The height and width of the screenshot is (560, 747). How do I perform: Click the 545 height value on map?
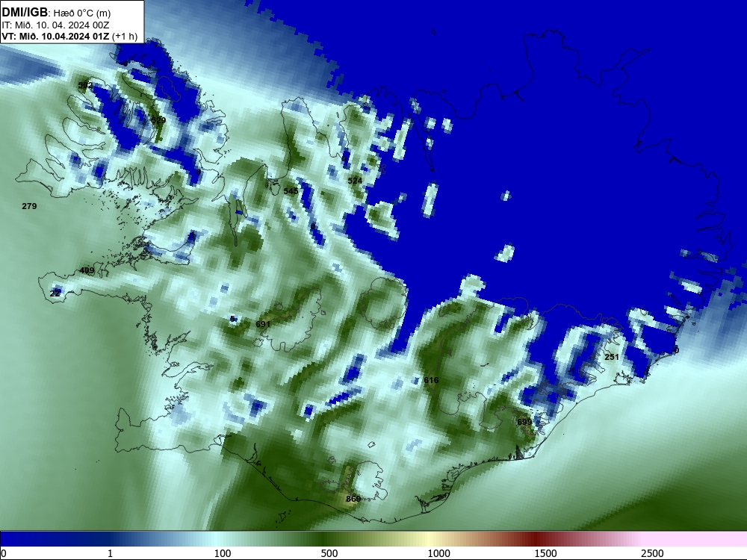(x=291, y=191)
